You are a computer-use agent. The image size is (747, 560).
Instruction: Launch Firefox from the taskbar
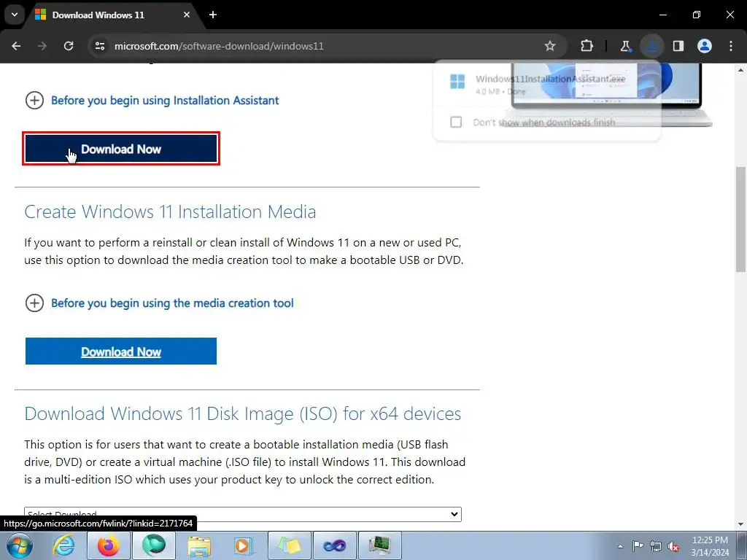109,545
